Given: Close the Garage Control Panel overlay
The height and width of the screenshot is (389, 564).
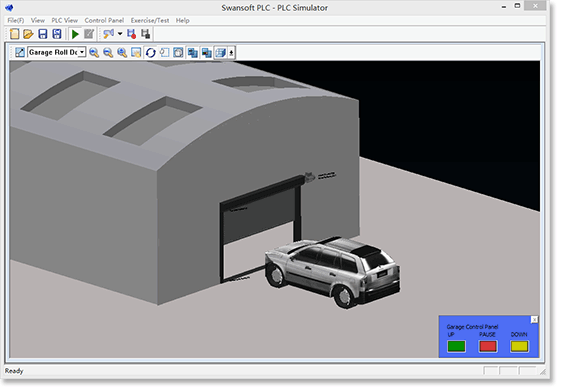Looking at the screenshot, I should coord(535,320).
